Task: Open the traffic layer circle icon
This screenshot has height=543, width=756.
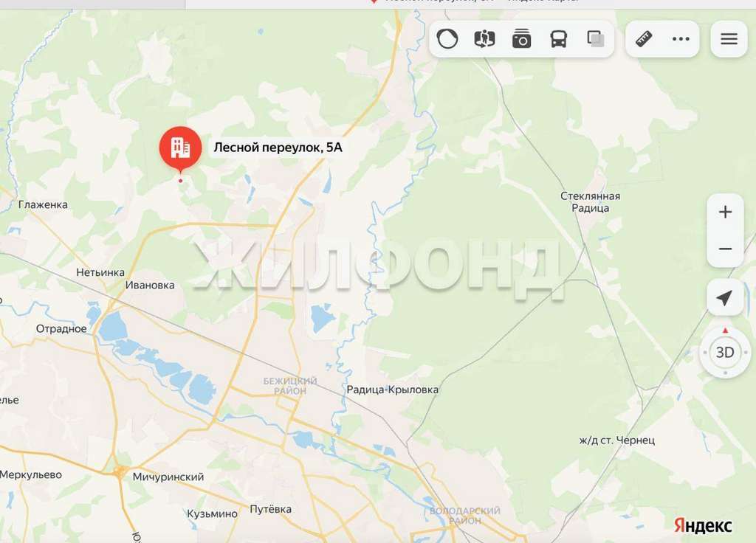Action: click(x=447, y=39)
